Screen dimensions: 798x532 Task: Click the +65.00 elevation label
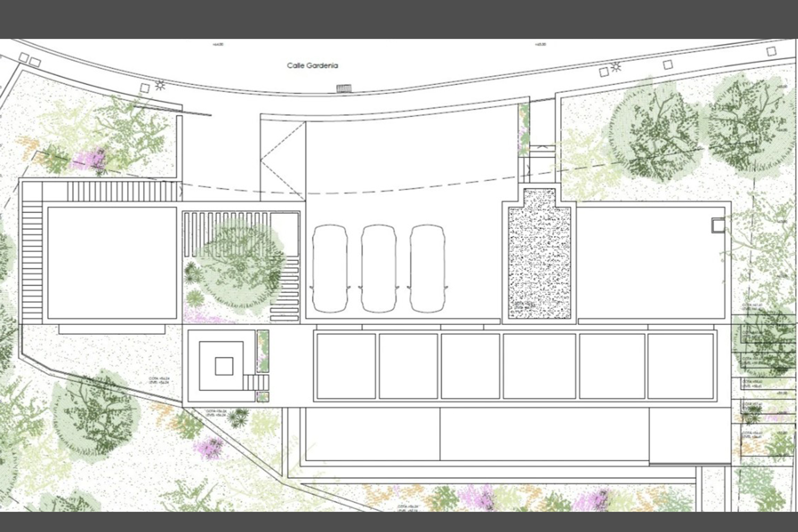541,45
